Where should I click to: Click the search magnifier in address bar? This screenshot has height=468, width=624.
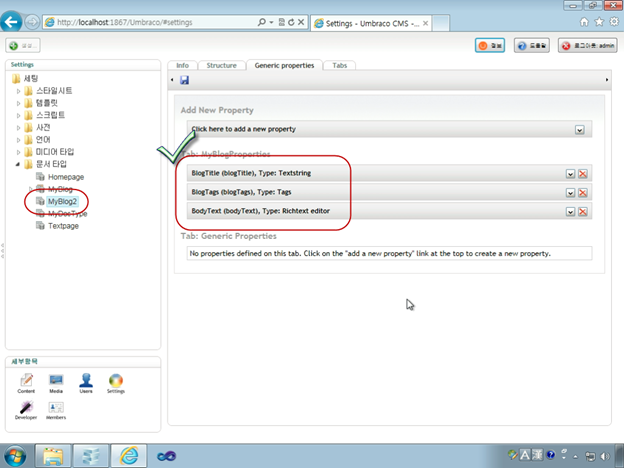(x=261, y=22)
